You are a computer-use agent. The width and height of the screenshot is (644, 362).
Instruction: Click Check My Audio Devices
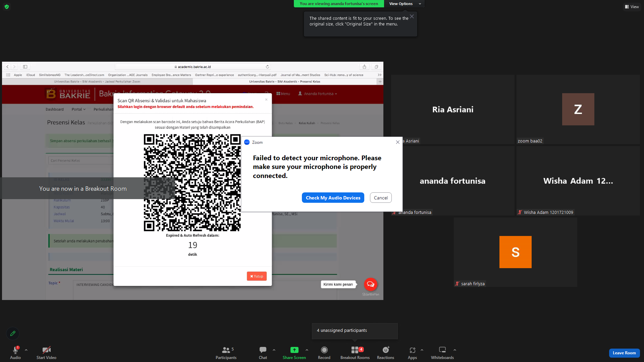click(333, 198)
